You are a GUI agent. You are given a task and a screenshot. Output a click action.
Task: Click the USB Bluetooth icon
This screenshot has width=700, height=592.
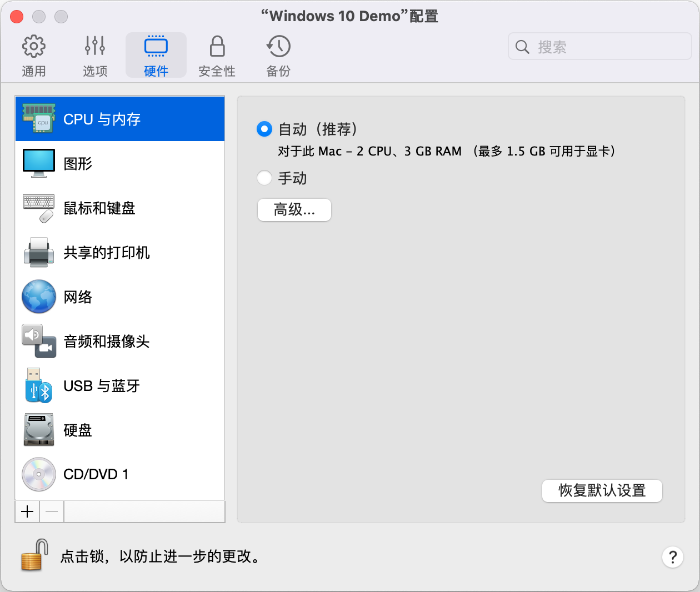39,385
